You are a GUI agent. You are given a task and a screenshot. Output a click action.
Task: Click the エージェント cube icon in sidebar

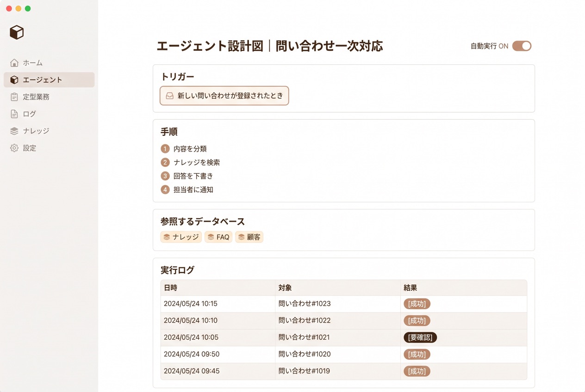[x=14, y=80]
